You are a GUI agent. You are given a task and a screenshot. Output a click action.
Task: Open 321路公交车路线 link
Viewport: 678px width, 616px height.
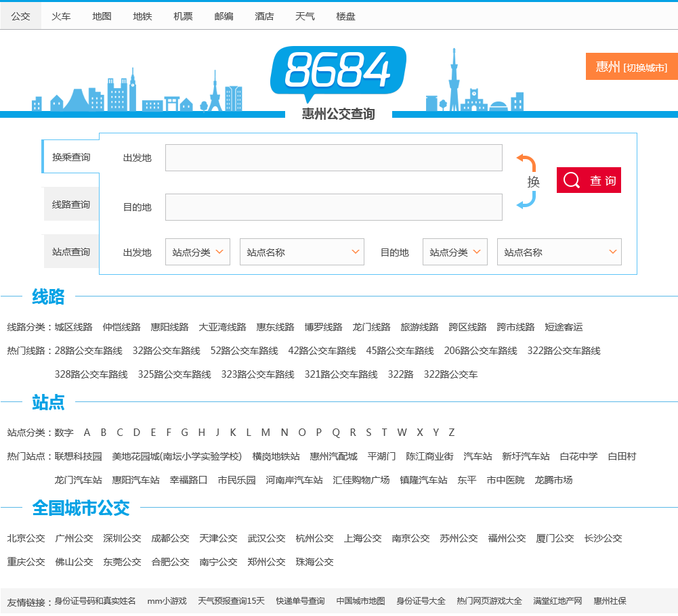pyautogui.click(x=341, y=374)
